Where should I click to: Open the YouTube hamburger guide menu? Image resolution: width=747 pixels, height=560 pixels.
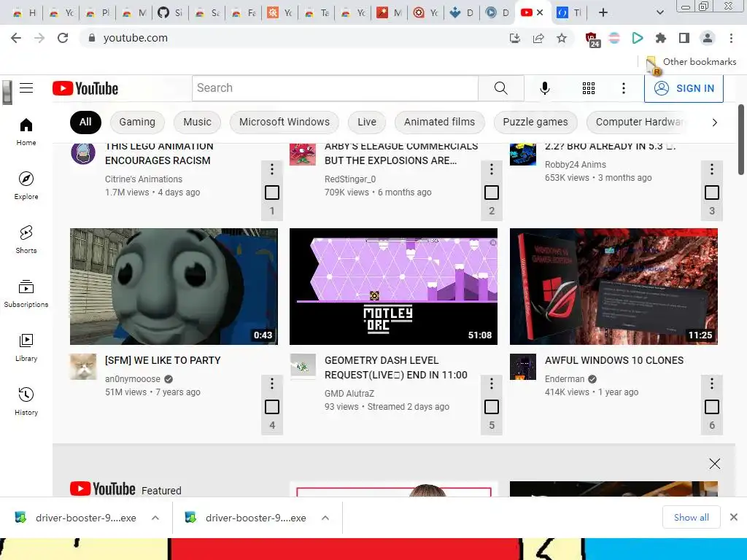tap(26, 88)
